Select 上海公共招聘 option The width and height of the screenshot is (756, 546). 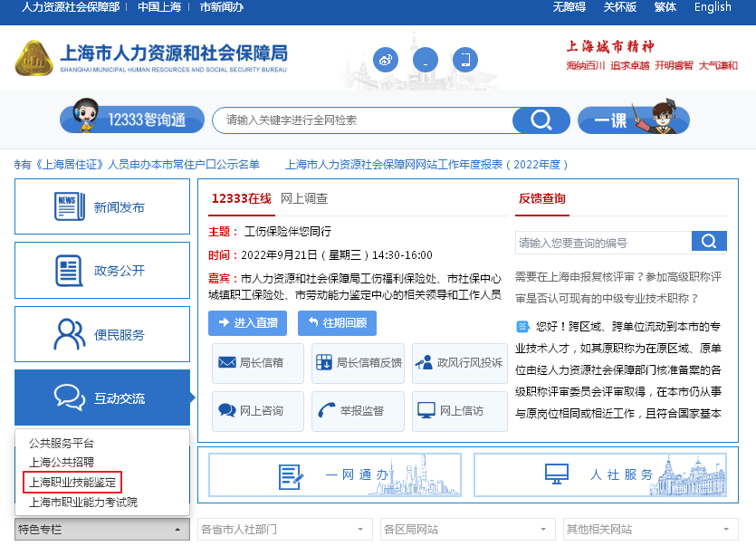[x=62, y=463]
